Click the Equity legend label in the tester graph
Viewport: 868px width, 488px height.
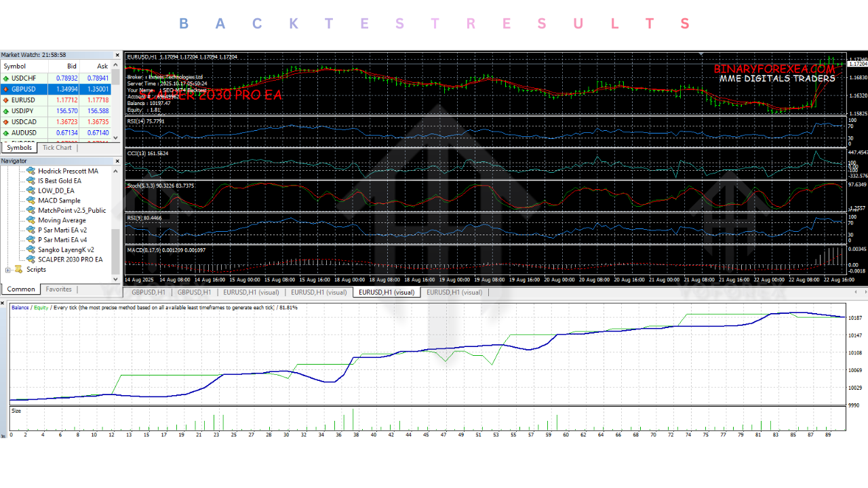click(x=41, y=306)
